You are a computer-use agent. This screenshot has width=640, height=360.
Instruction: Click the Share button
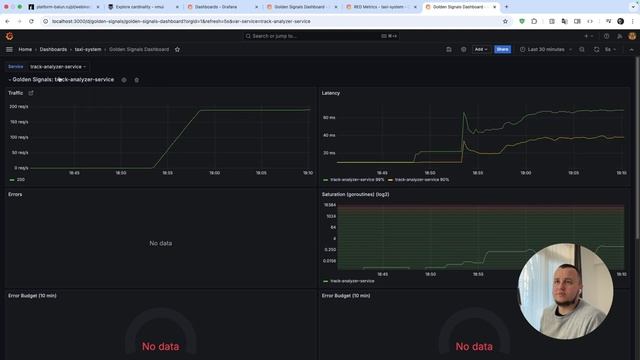tap(502, 49)
